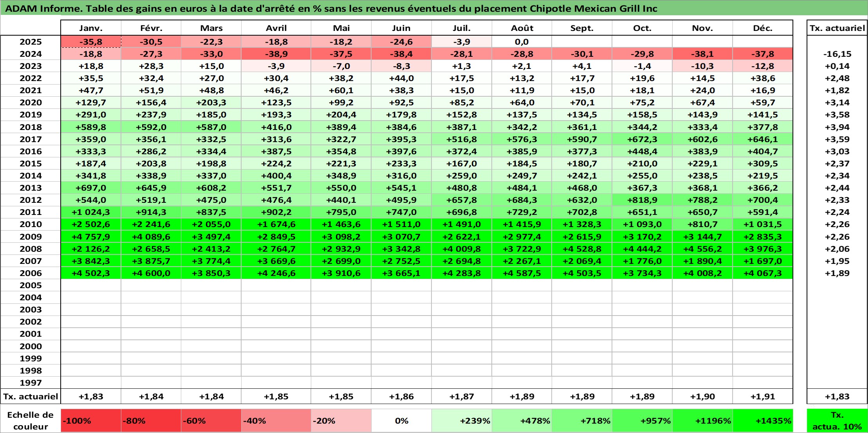Click the +44,0 cell in 2022 row
Viewport: 868px width, 433px height.
coord(401,78)
